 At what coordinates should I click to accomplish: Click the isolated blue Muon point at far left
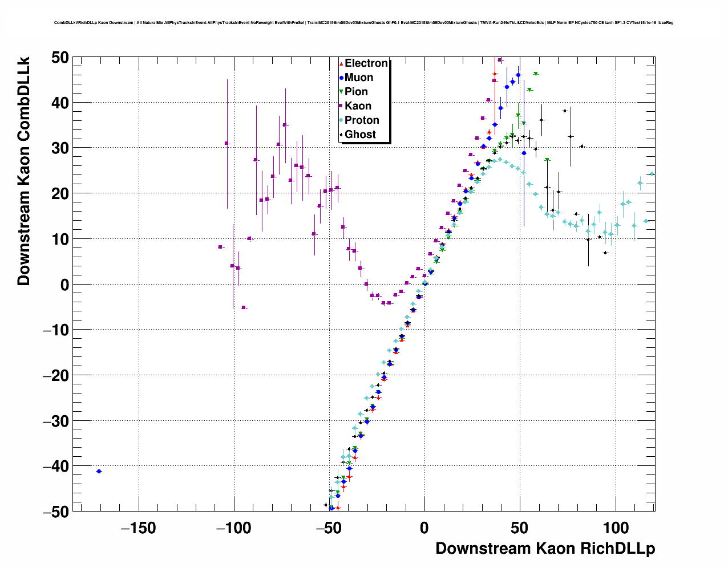99,471
